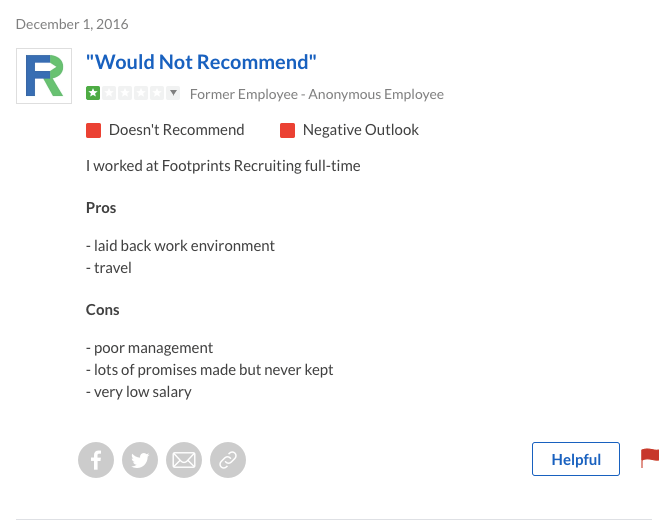Image resolution: width=671 pixels, height=523 pixels.
Task: Flag this review with red flag
Action: coord(650,458)
